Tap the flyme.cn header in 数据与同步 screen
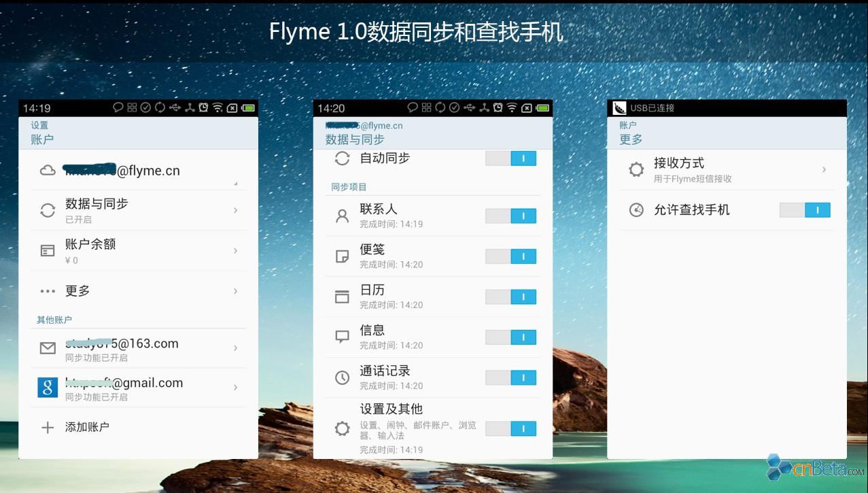The height and width of the screenshot is (493, 868). pos(364,125)
